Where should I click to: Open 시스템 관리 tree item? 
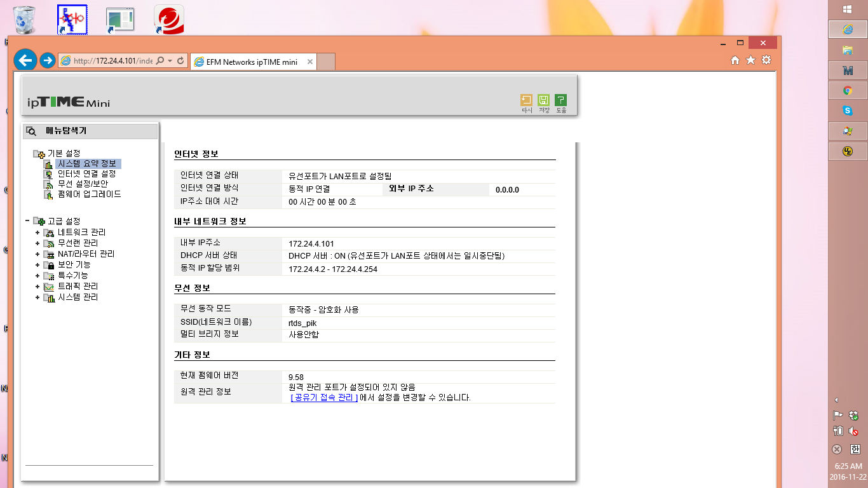tap(78, 297)
